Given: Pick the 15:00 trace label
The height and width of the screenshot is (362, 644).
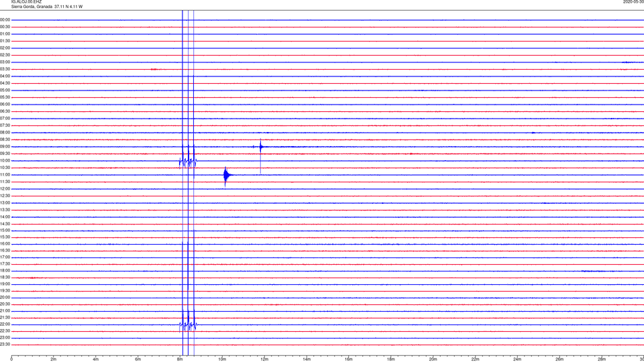Looking at the screenshot, I should coord(5,230).
